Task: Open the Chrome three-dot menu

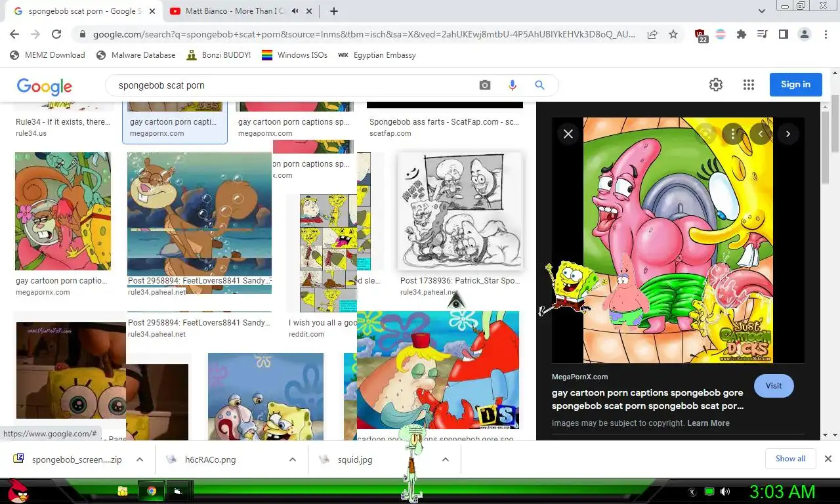Action: pyautogui.click(x=826, y=35)
